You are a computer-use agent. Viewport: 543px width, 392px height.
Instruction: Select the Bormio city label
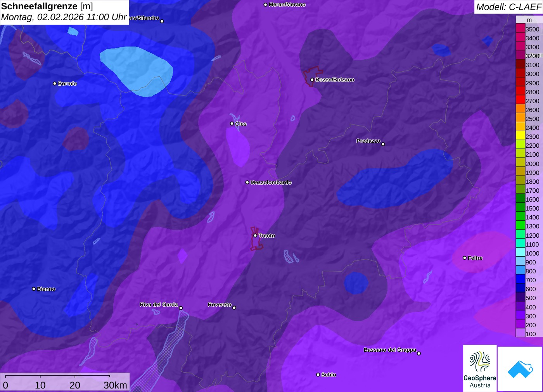point(67,83)
